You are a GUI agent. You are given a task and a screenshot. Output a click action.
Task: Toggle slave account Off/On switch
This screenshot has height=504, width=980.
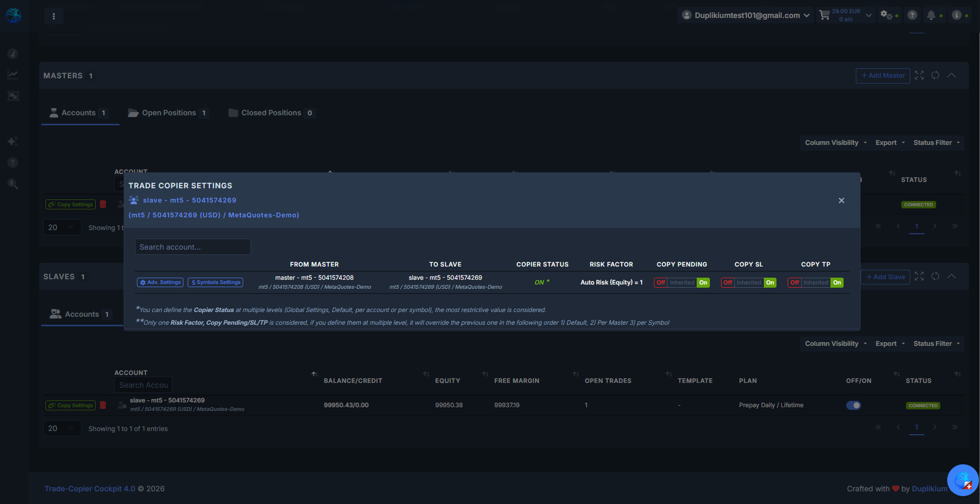pos(854,405)
